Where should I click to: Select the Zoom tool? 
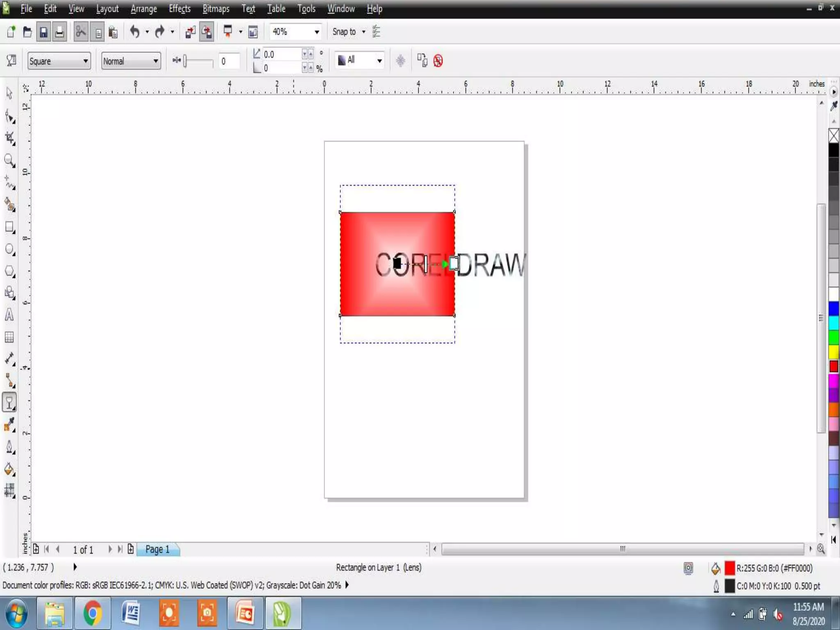coord(10,161)
